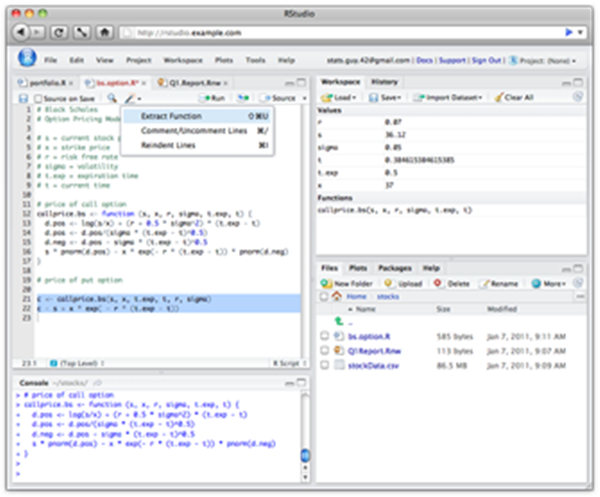
Task: Click the Clear All broom button
Action: [x=514, y=98]
